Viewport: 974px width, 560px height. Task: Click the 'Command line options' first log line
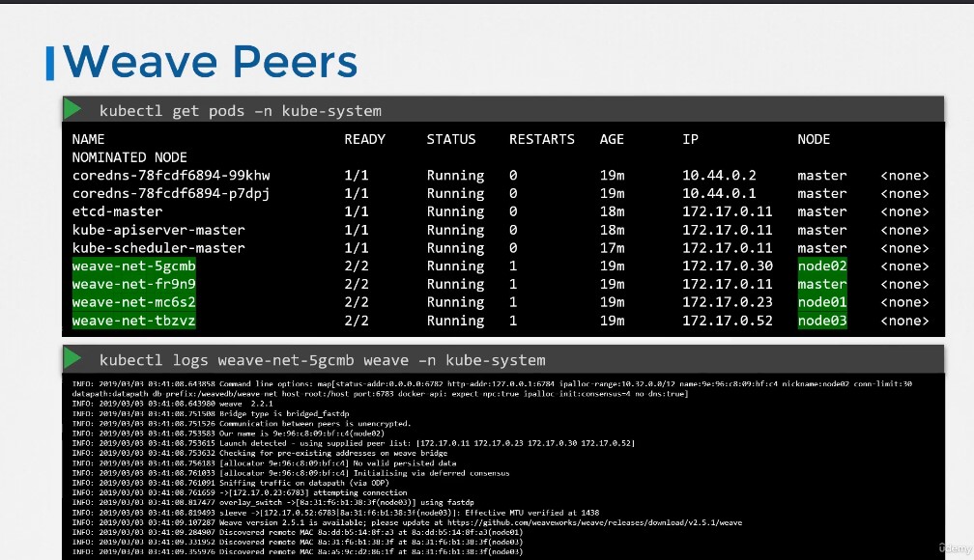[x=492, y=389]
